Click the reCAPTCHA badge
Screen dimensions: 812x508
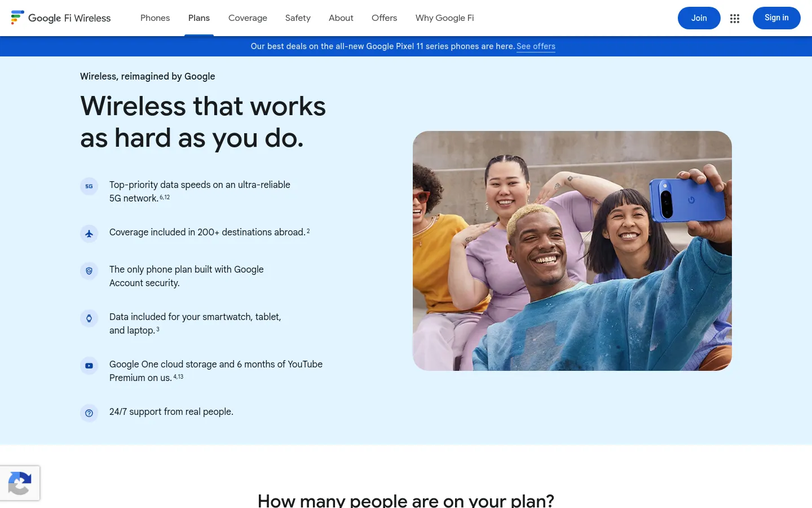(20, 483)
